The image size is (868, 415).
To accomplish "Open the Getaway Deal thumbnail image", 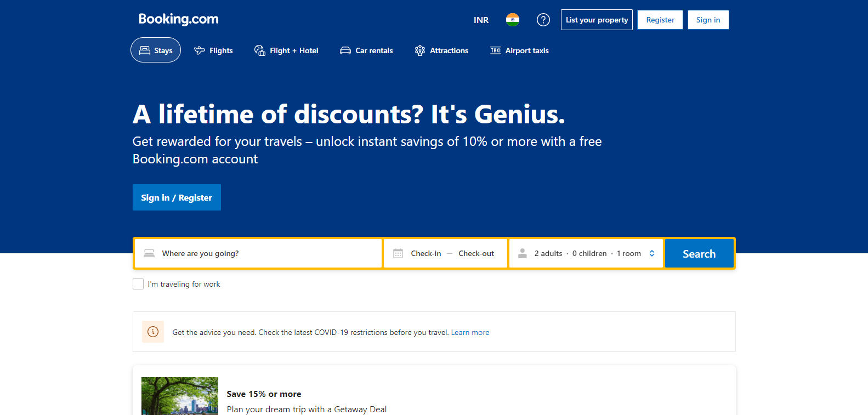I will tap(180, 396).
